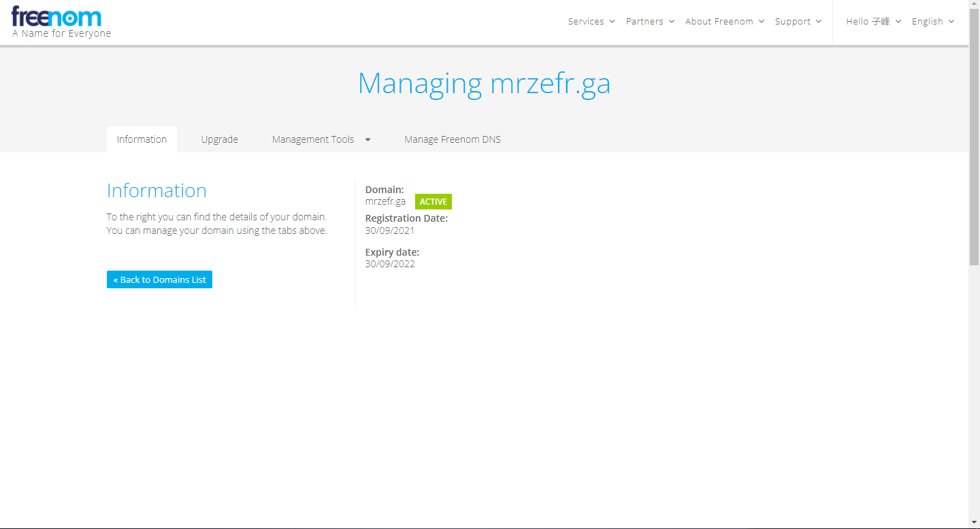Viewport: 980px width, 529px height.
Task: Click the Freenom logo
Action: pyautogui.click(x=56, y=16)
